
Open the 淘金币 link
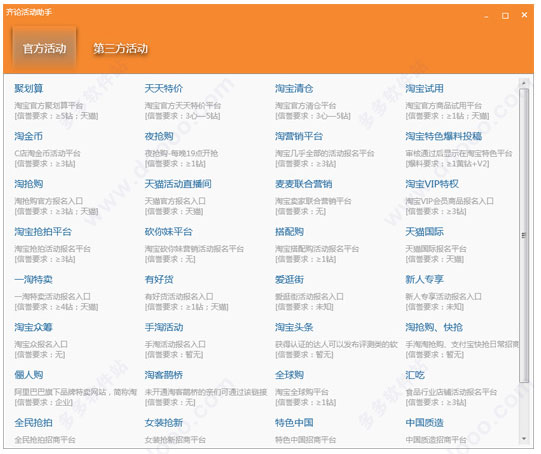point(29,136)
